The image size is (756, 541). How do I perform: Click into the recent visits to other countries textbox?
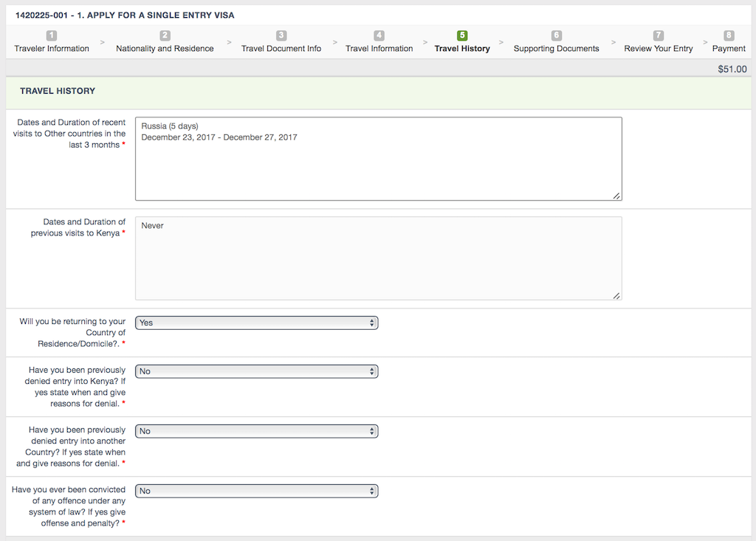[x=378, y=159]
